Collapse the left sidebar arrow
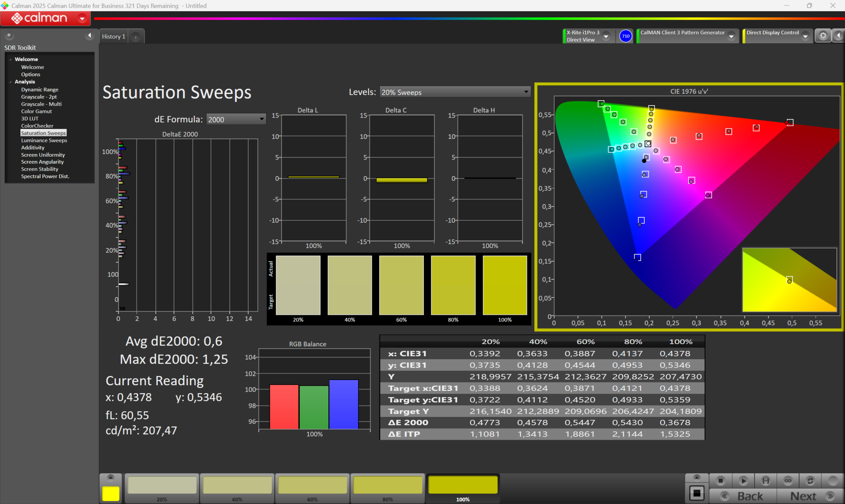The width and height of the screenshot is (845, 504). click(90, 36)
